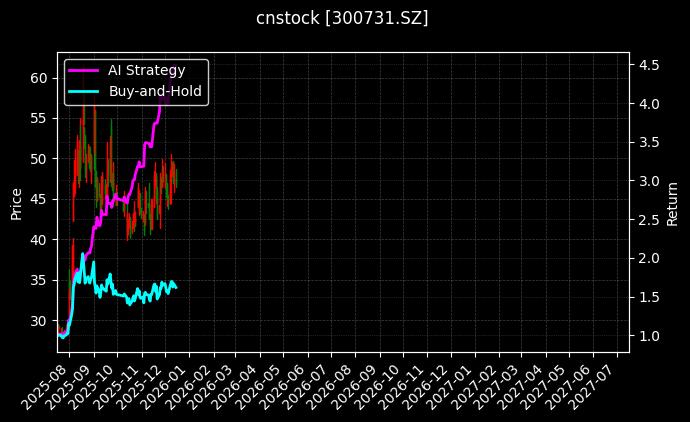Image resolution: width=690 pixels, height=422 pixels.
Task: Click the magenta AI Strategy legend line
Action: [x=84, y=70]
